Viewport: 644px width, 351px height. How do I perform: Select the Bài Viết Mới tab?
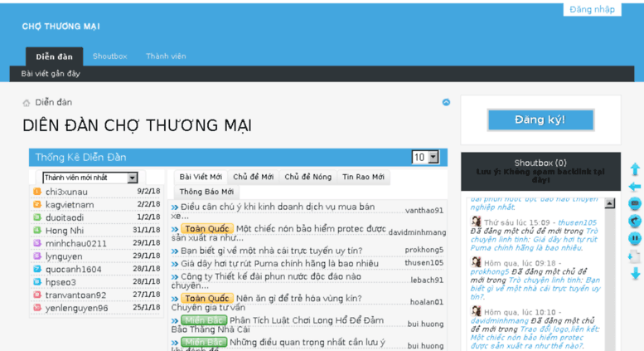(201, 177)
